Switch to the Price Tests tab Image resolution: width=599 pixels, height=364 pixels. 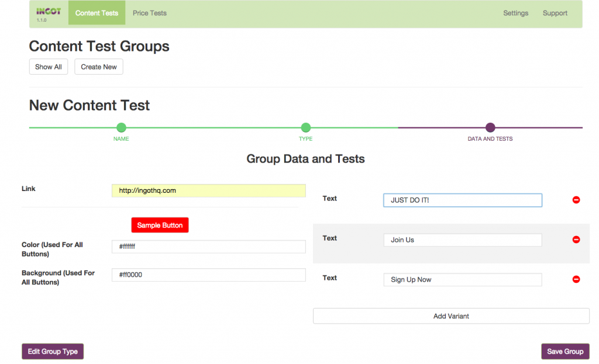click(150, 13)
